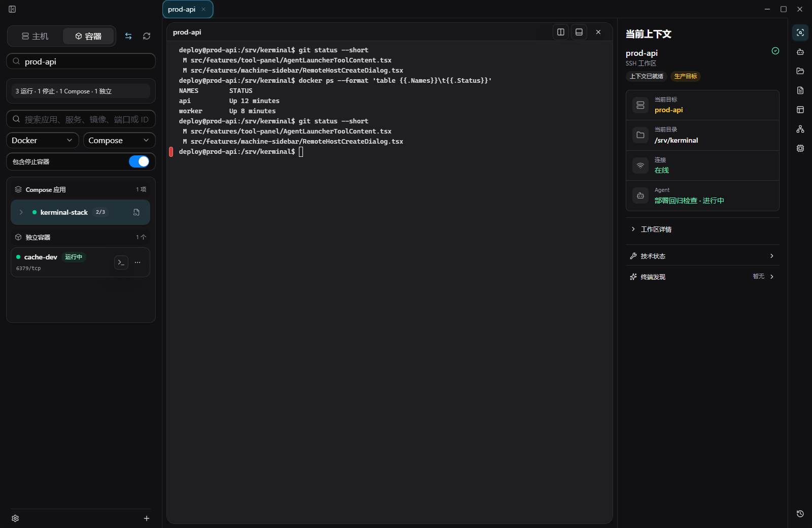Expand 工作区详情 section

(x=702, y=229)
